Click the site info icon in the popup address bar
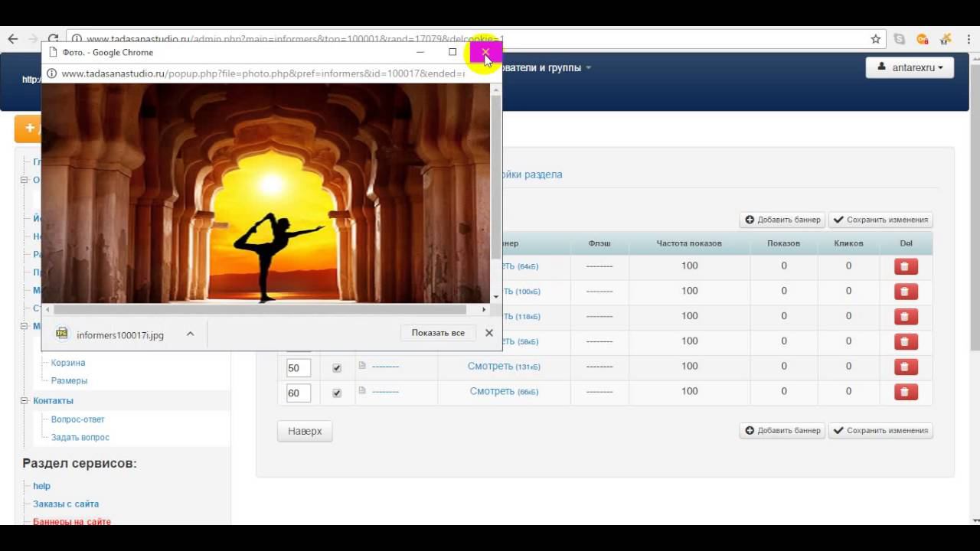Viewport: 980px width, 551px height. click(52, 73)
